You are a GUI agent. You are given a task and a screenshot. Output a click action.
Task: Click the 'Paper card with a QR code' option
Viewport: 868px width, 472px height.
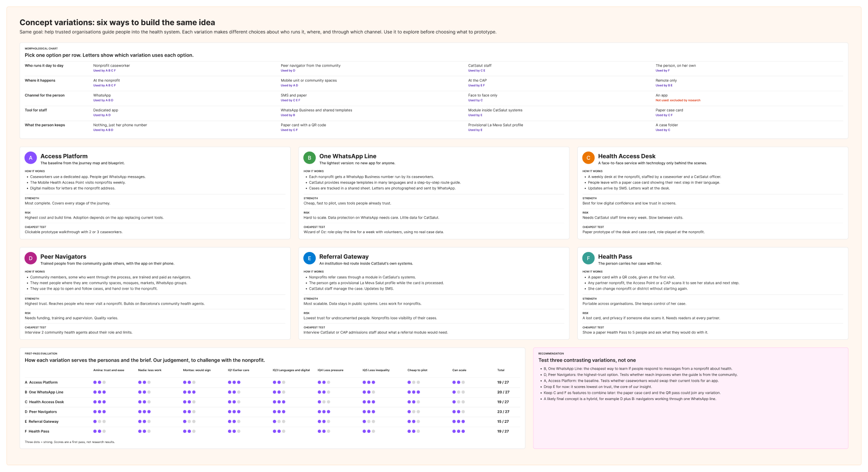pos(303,125)
